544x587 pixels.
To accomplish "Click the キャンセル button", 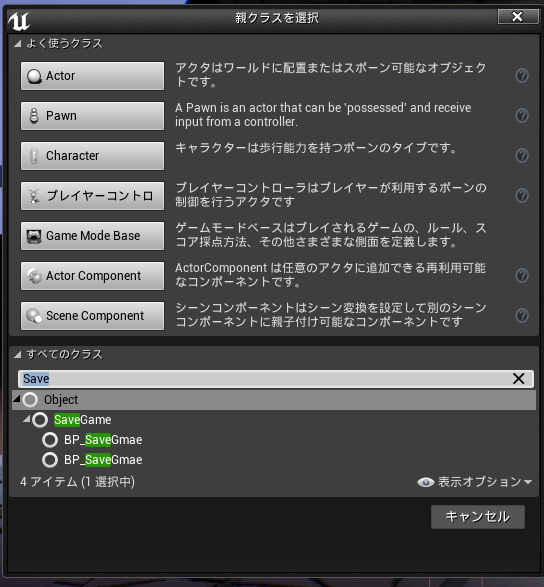I will pyautogui.click(x=478, y=517).
